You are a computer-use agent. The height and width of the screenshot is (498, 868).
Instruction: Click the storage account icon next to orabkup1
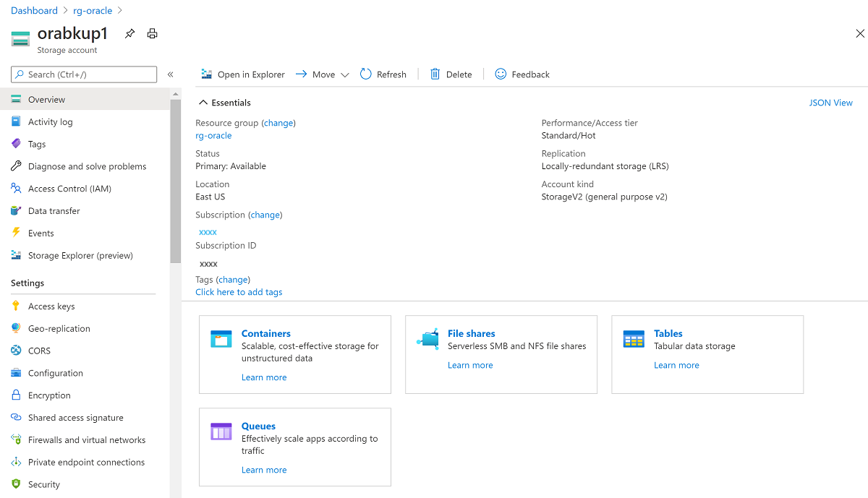click(x=21, y=38)
